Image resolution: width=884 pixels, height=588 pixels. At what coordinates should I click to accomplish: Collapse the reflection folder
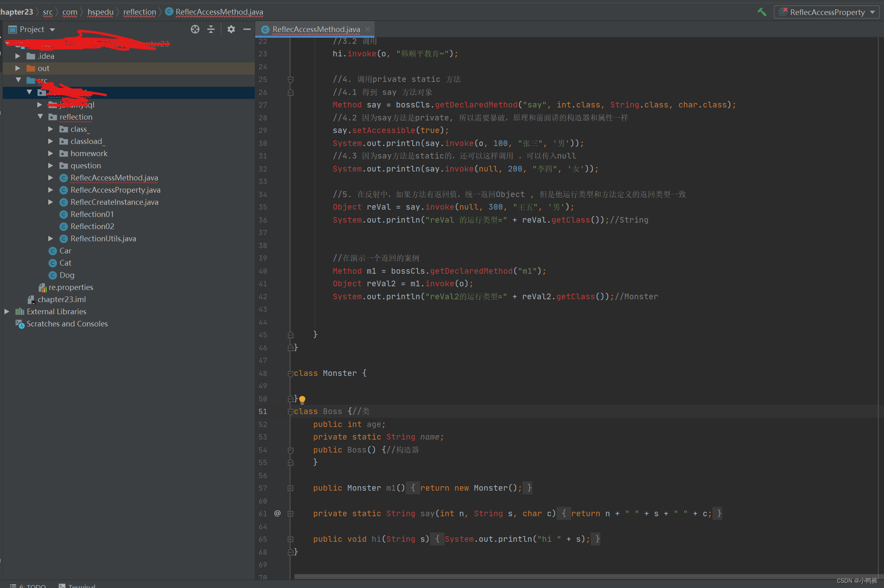(x=40, y=117)
